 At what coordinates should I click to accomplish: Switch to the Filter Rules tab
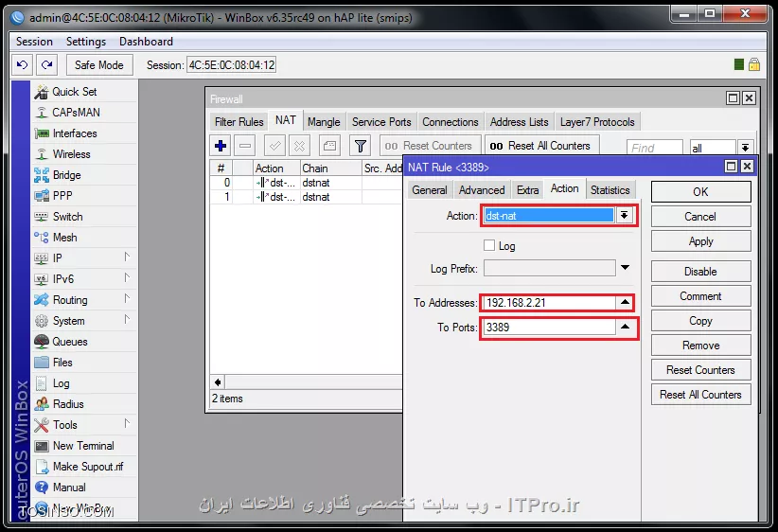pyautogui.click(x=239, y=122)
